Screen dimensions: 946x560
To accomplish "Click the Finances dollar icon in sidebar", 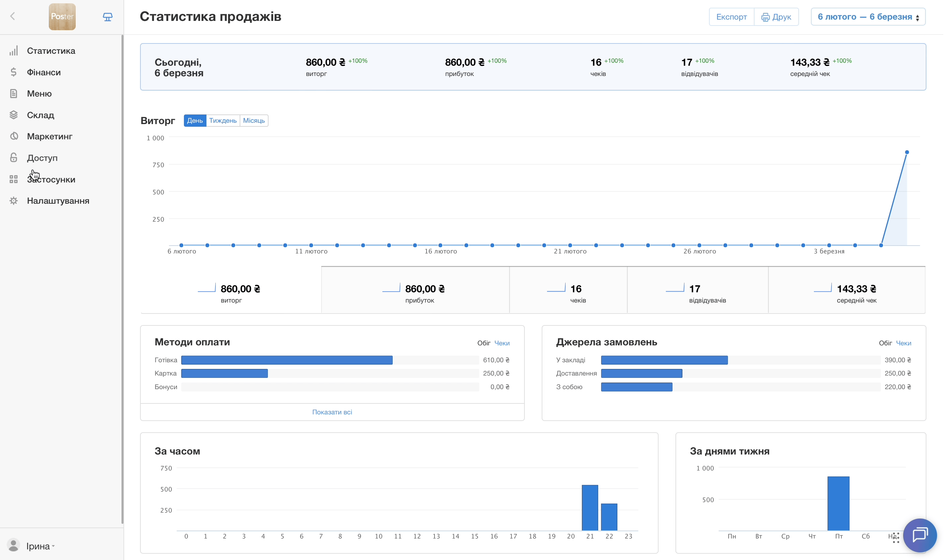I will 14,72.
